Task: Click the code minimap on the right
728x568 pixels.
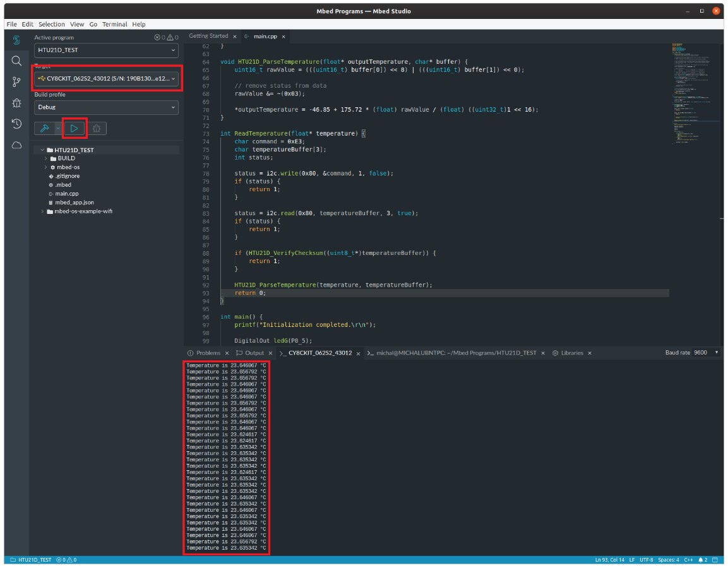Action: pos(693,95)
